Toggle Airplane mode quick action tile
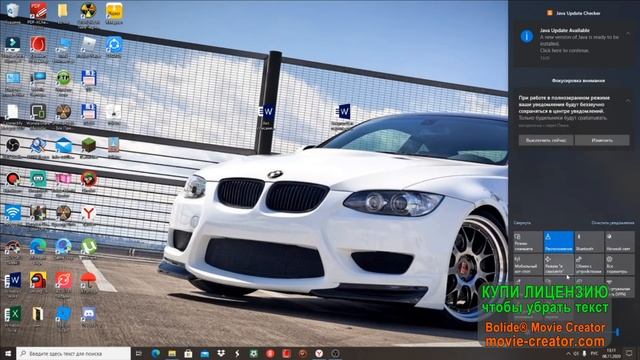 coord(558,264)
